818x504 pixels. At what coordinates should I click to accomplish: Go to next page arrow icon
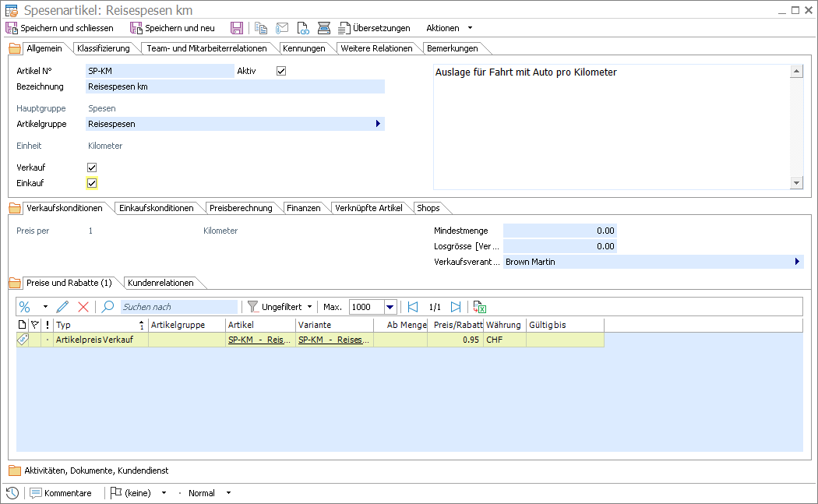456,307
